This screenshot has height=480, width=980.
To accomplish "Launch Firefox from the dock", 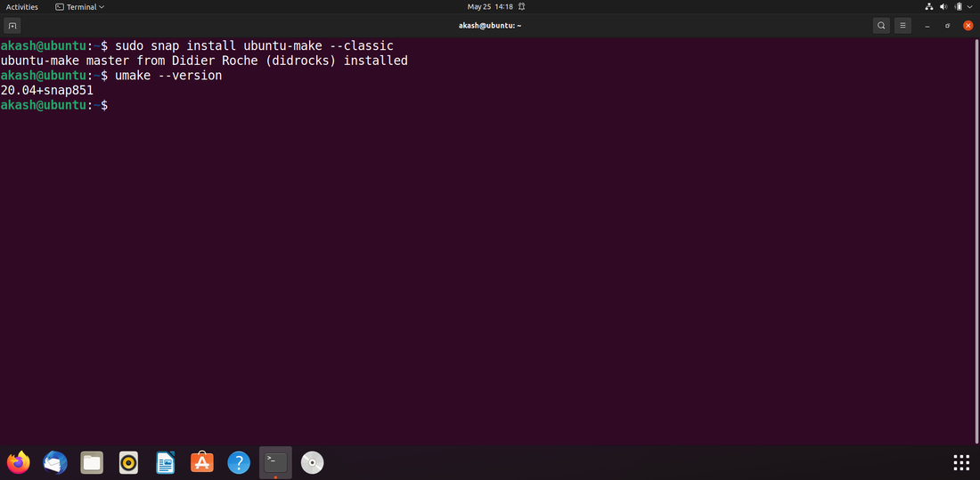I will click(19, 462).
